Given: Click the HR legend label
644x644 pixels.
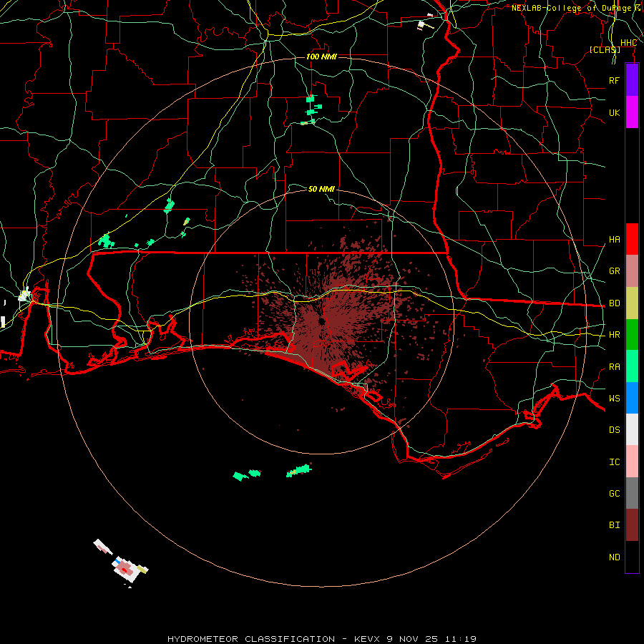Looking at the screenshot, I should [614, 335].
